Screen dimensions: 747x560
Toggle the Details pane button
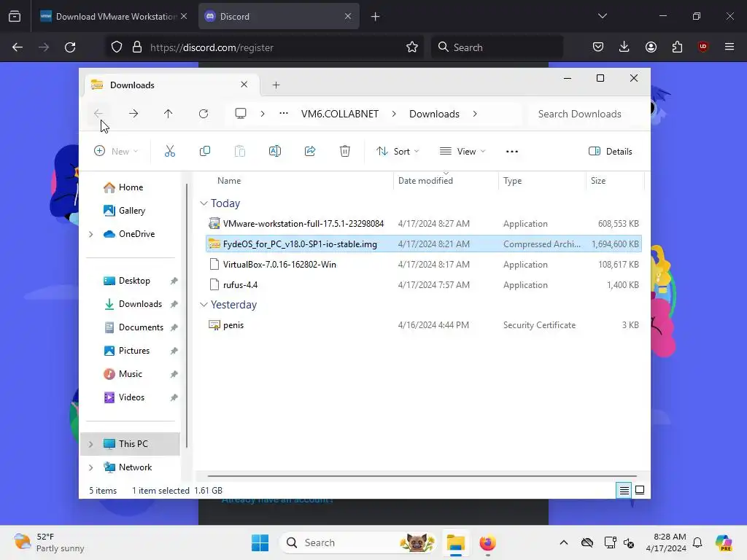pyautogui.click(x=611, y=152)
